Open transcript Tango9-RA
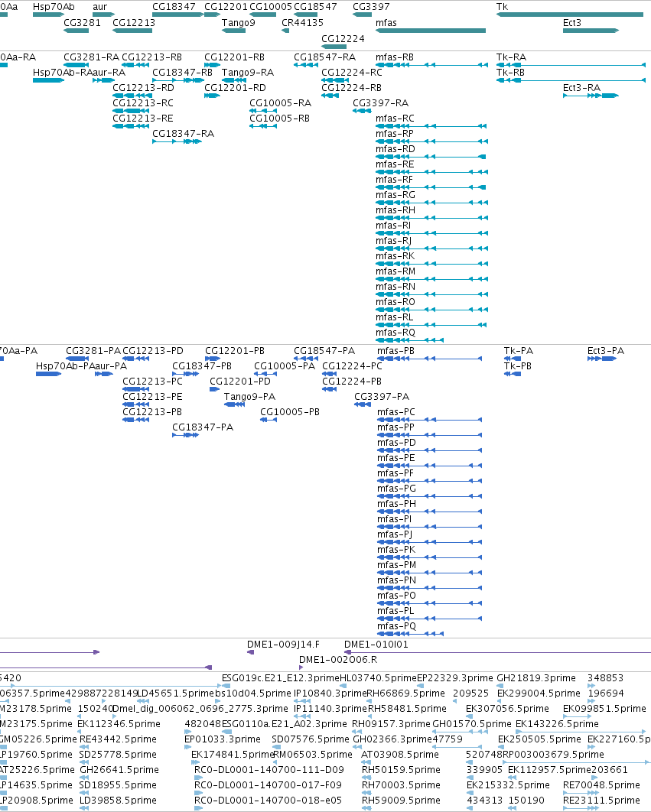 pyautogui.click(x=248, y=73)
